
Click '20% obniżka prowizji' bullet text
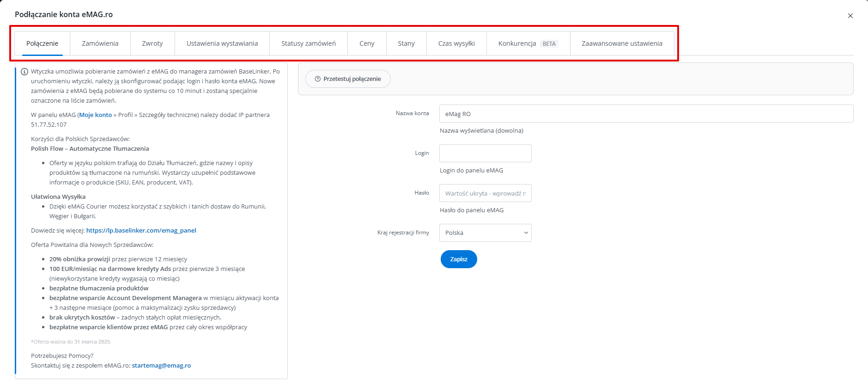point(80,259)
